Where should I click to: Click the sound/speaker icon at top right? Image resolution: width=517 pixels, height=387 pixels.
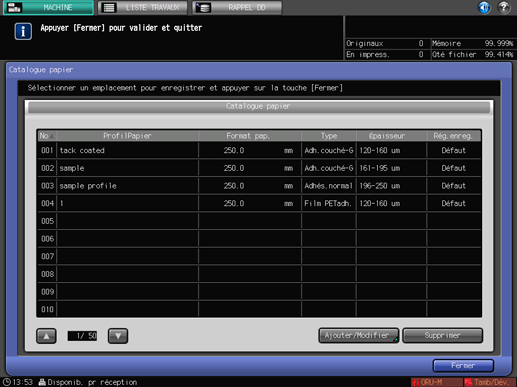click(484, 7)
